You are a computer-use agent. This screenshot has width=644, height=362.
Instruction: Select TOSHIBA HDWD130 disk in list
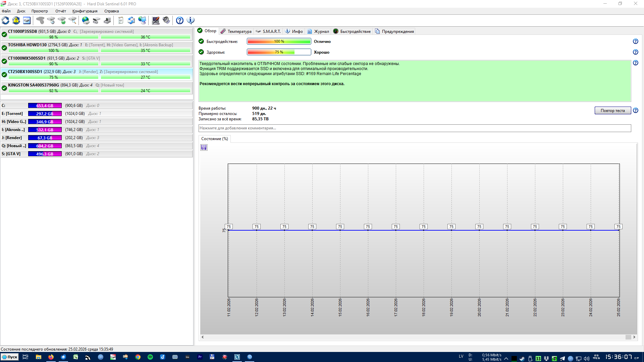click(x=97, y=48)
